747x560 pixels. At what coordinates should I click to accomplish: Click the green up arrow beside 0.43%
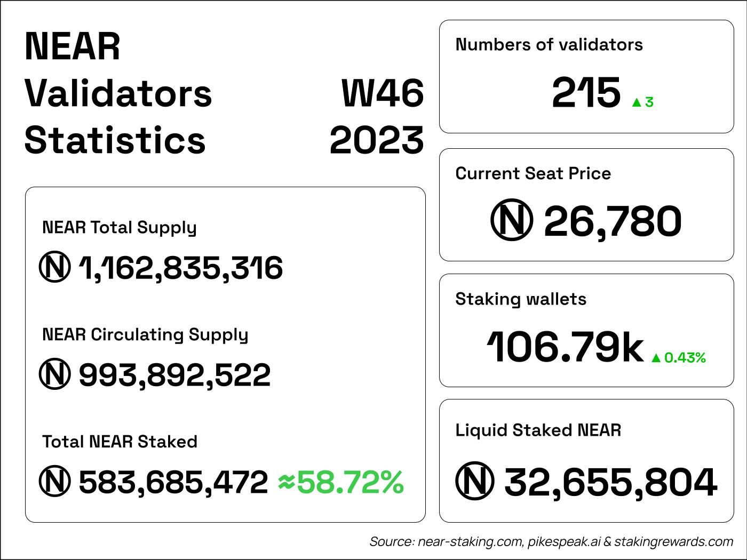[656, 358]
